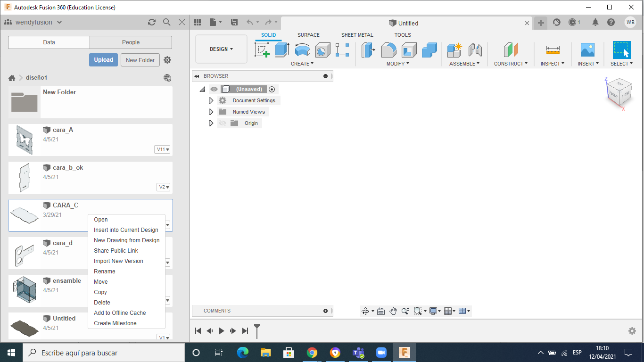Select the Press Pull tool

tap(368, 50)
